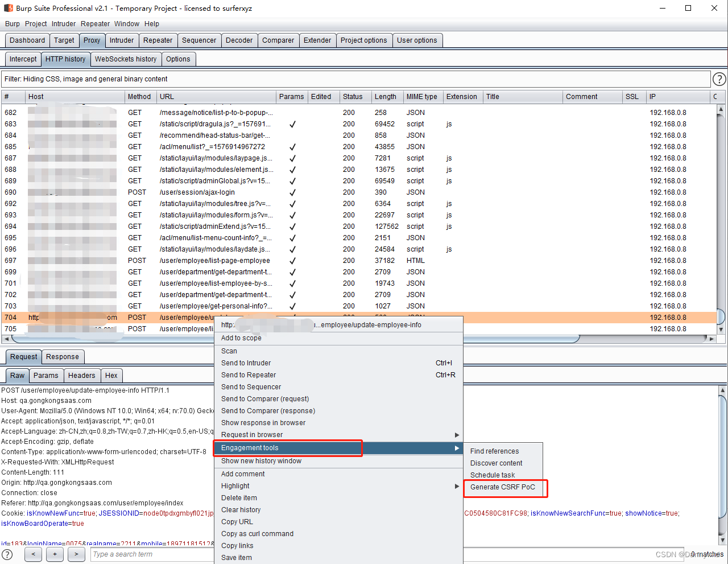Choose 'Find references' from submenu
This screenshot has width=728, height=564.
point(503,451)
